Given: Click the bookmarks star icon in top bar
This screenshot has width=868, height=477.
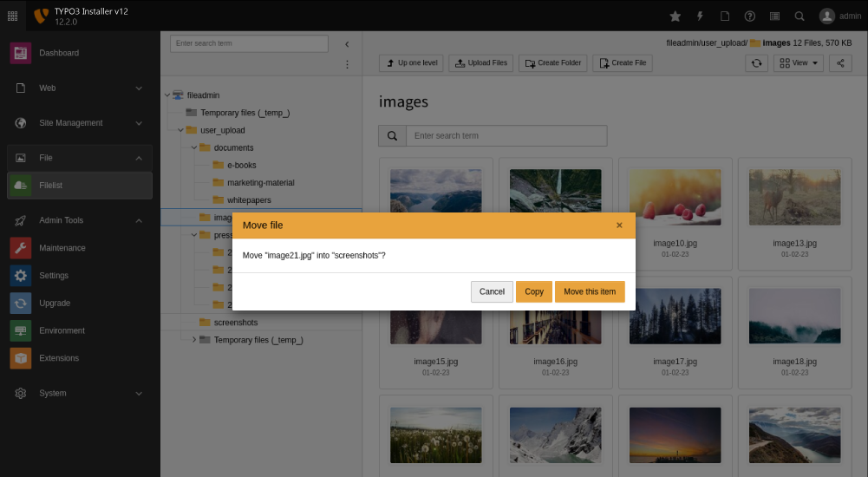Looking at the screenshot, I should (x=675, y=16).
